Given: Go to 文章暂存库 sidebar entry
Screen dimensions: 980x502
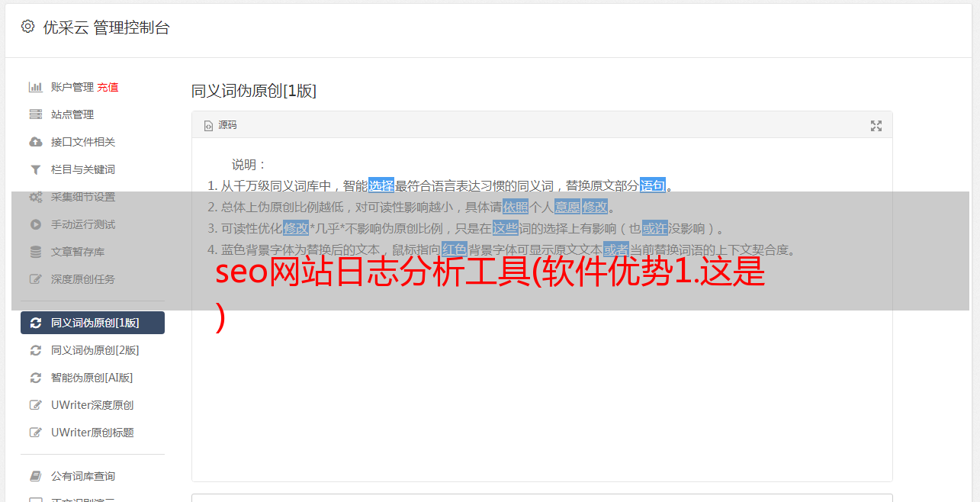Looking at the screenshot, I should 92,252.
